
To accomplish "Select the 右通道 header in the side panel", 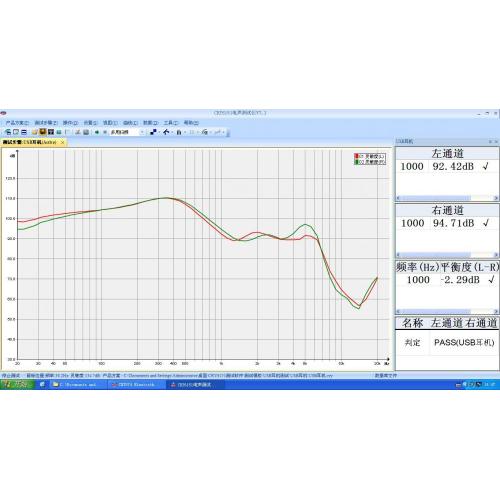I will (x=447, y=210).
